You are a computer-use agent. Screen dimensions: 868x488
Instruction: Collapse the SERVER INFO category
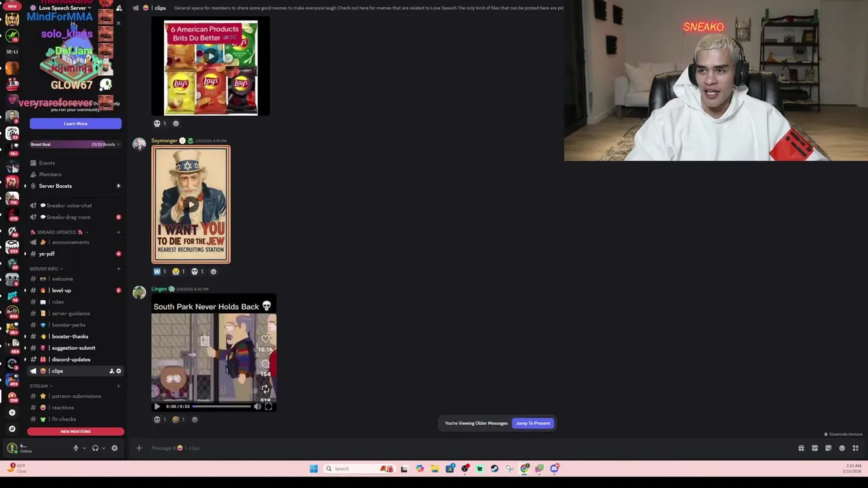pyautogui.click(x=46, y=269)
